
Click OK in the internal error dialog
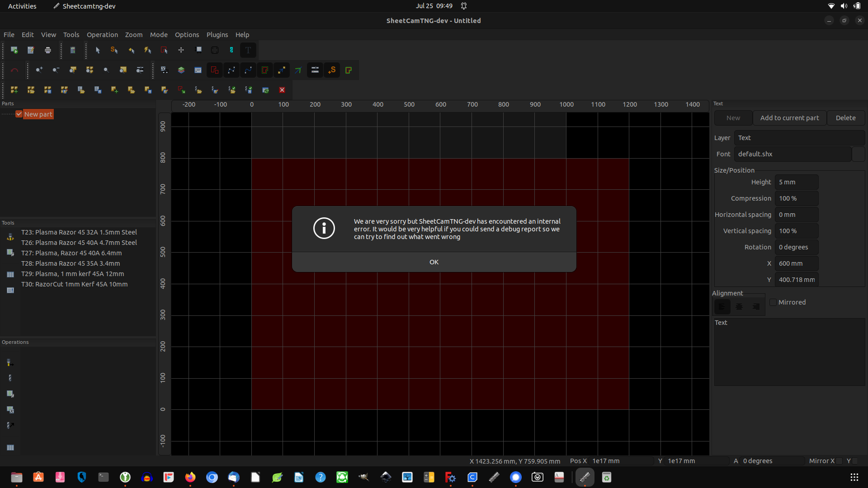(434, 262)
